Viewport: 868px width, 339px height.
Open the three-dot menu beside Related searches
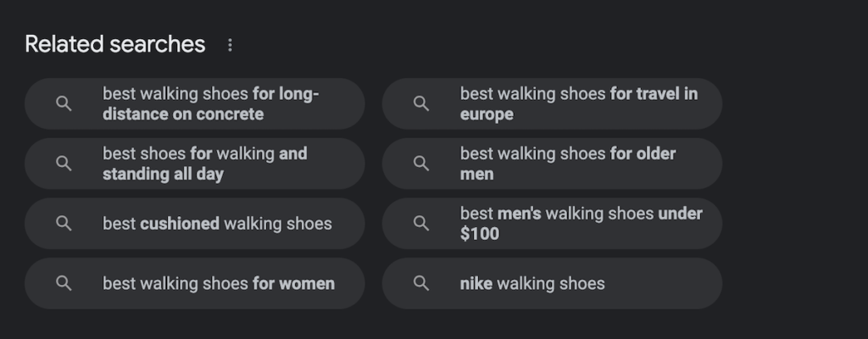pos(231,45)
